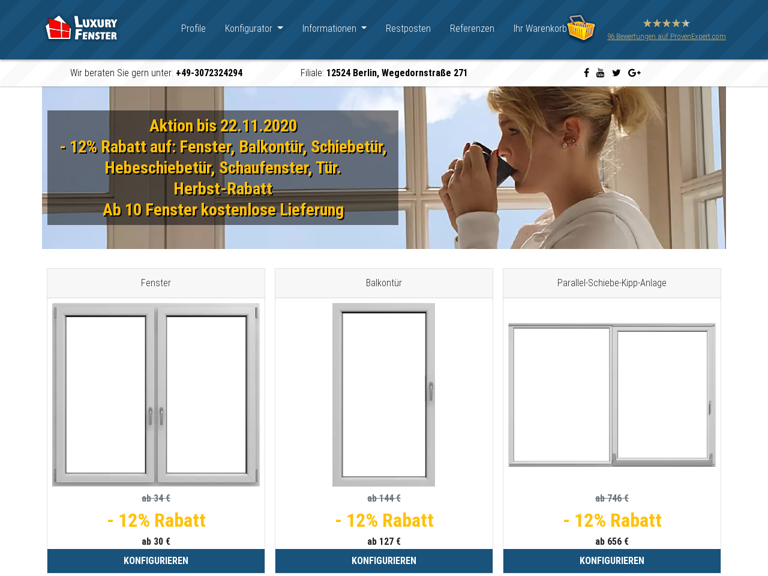Open the Profile menu item
Screen dimensions: 768x576
(193, 28)
